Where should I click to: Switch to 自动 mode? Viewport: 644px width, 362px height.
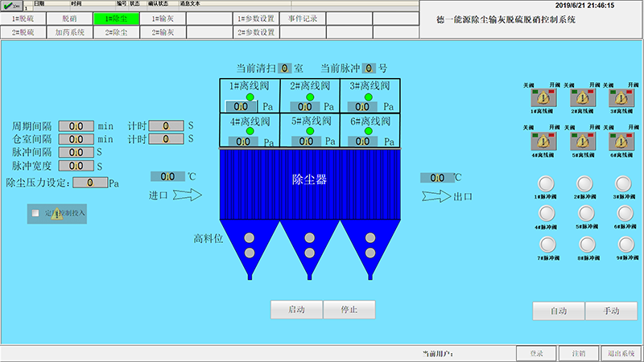point(559,311)
